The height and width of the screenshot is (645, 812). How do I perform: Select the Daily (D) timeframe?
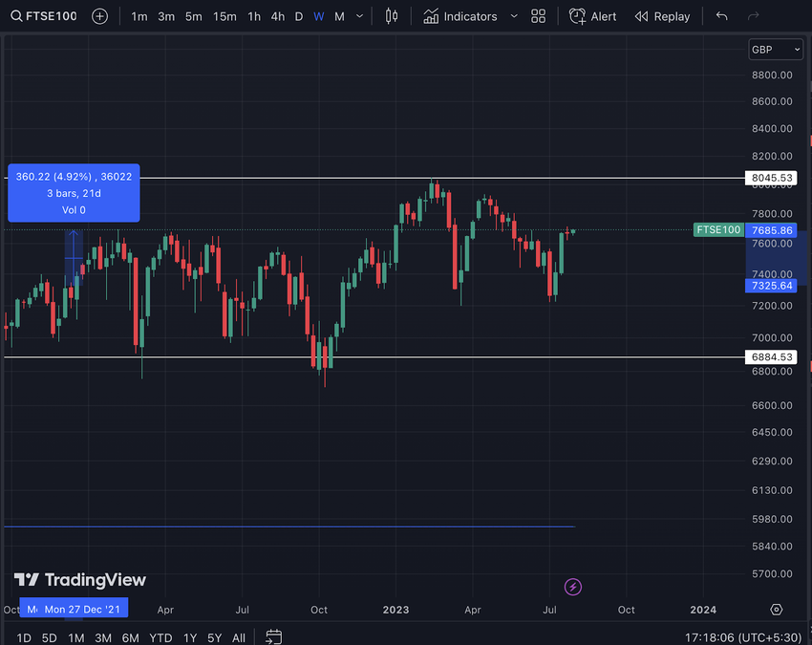click(x=298, y=16)
